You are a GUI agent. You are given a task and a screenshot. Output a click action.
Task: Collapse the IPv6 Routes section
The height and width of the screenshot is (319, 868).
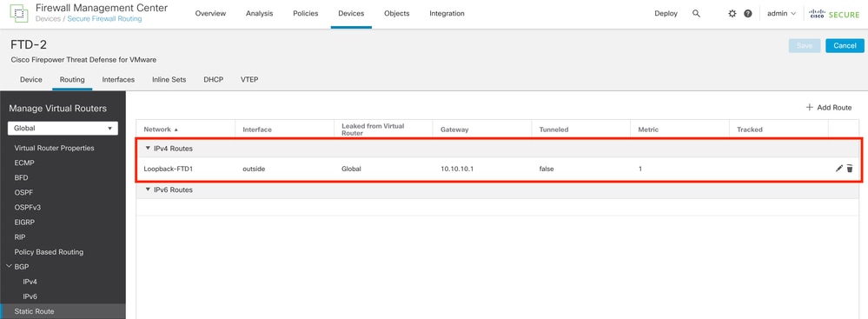coord(148,189)
